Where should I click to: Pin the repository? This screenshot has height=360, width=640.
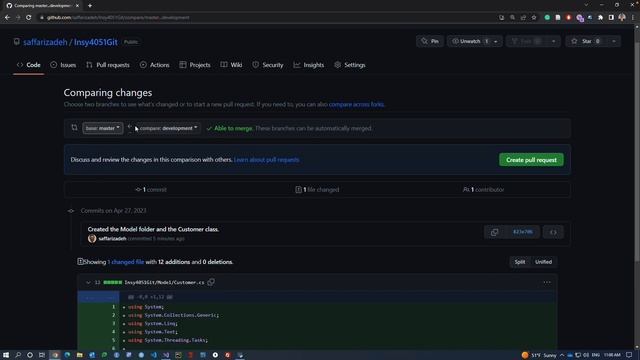430,41
